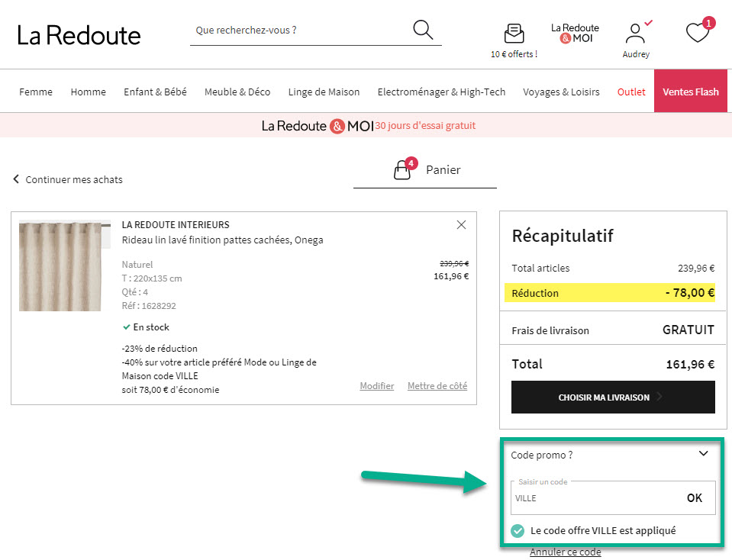732x560 pixels.
Task: Open Enfant & Bébé category
Action: (155, 92)
